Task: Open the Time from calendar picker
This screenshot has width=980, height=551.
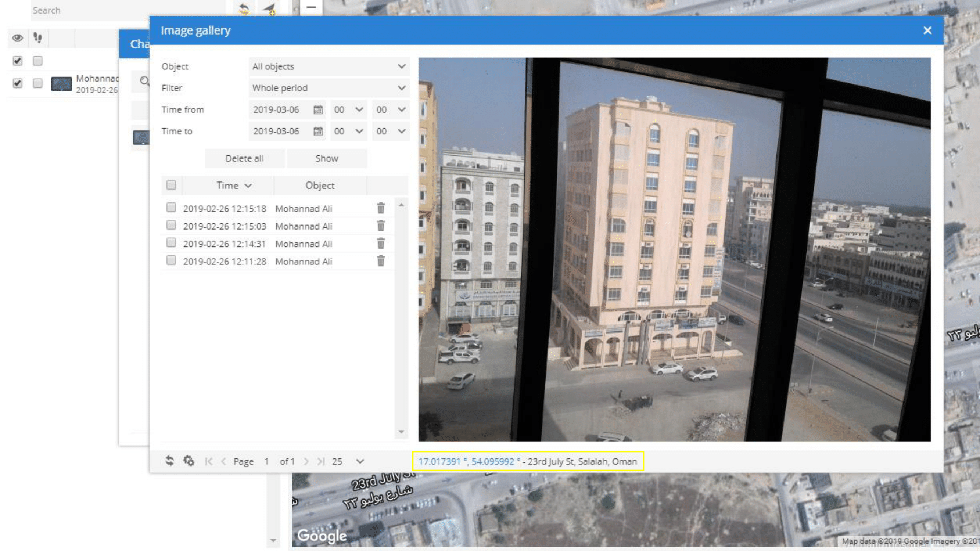Action: pos(317,110)
